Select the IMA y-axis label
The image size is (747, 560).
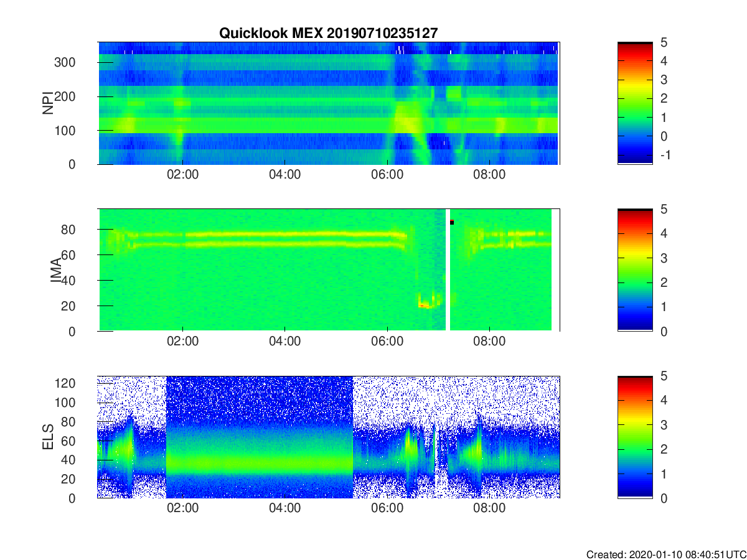[x=55, y=271]
